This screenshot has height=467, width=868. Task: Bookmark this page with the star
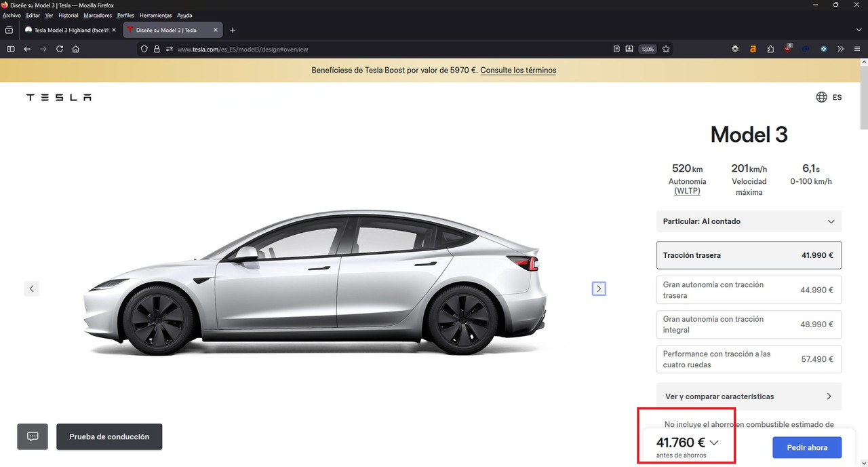pos(666,49)
